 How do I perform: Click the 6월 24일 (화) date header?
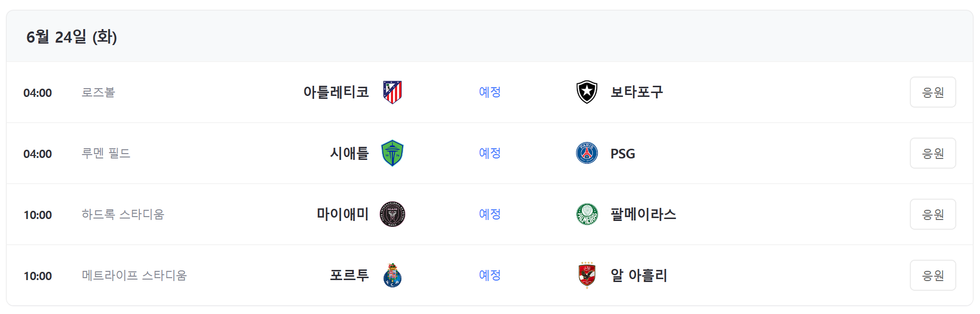tap(73, 35)
